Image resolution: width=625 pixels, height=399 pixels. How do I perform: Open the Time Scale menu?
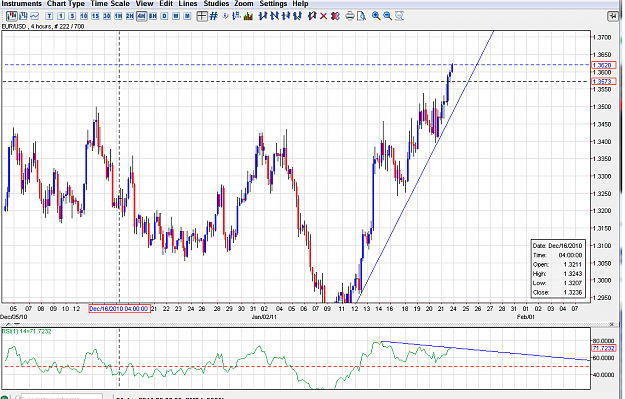point(110,4)
